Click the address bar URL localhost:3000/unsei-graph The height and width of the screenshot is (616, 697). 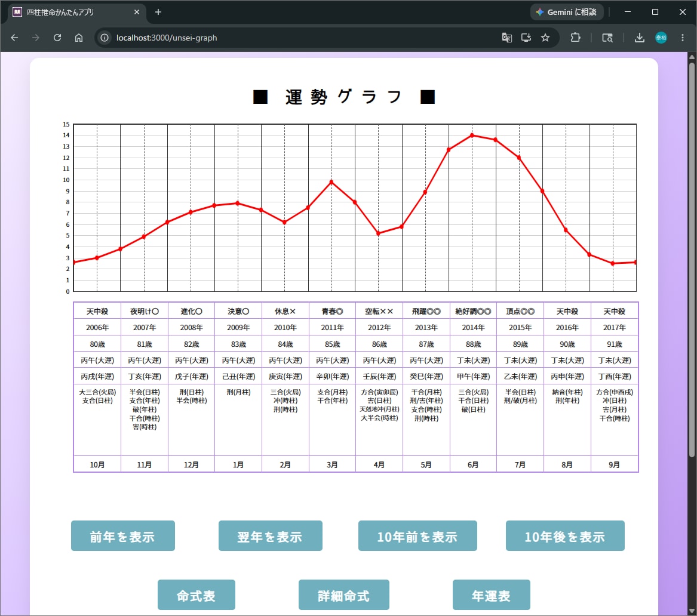point(167,38)
